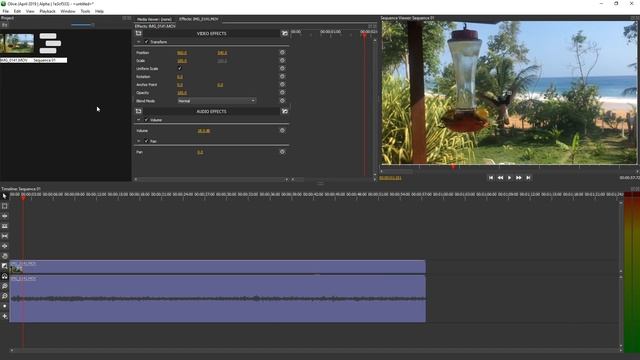Enable keyframing stopwatch for Pan
Viewport: 640px width, 360px height.
pyautogui.click(x=282, y=152)
